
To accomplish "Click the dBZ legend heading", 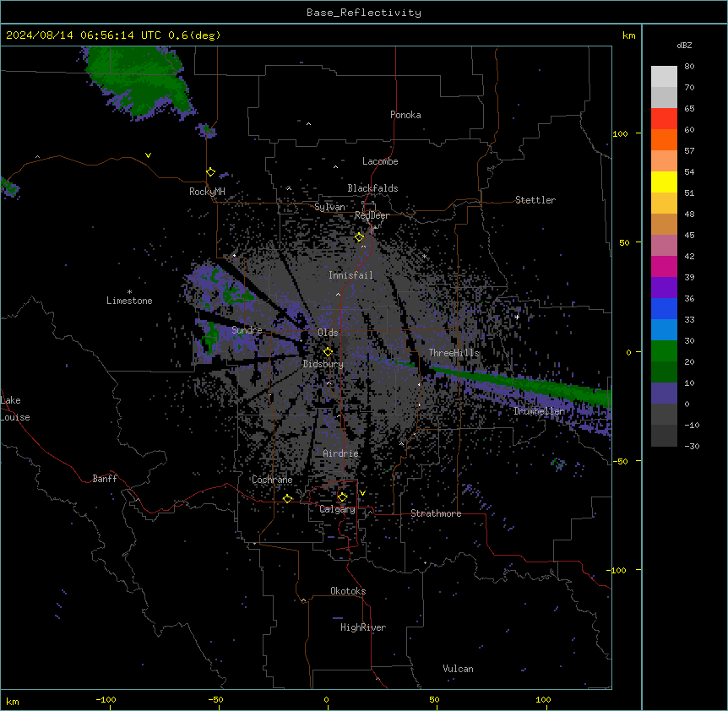I will tap(684, 45).
